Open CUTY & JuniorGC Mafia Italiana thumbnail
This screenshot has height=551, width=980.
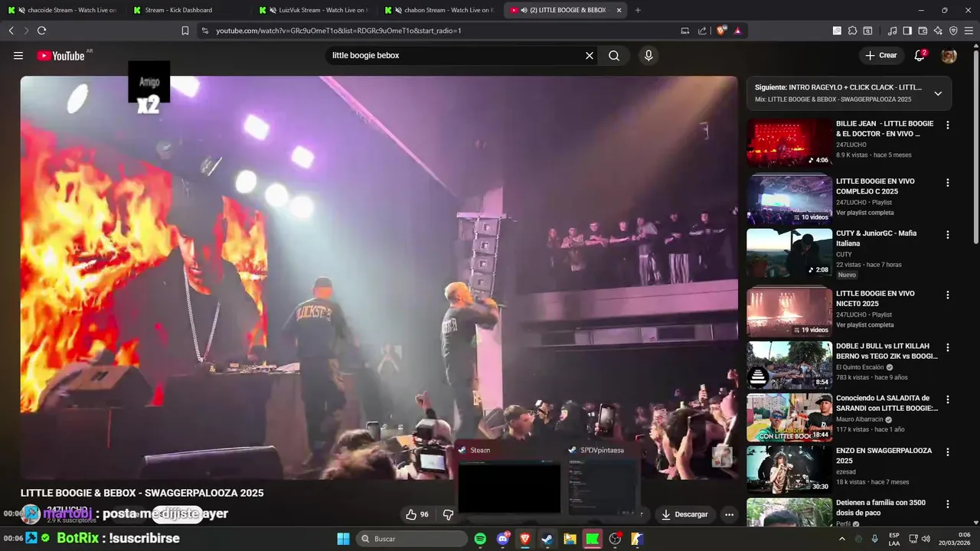789,253
